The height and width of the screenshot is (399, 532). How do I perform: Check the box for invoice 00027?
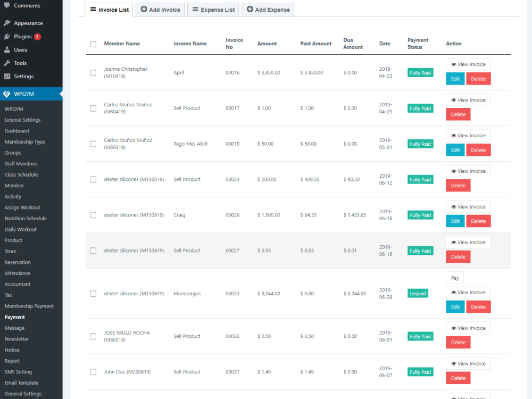pyautogui.click(x=93, y=251)
